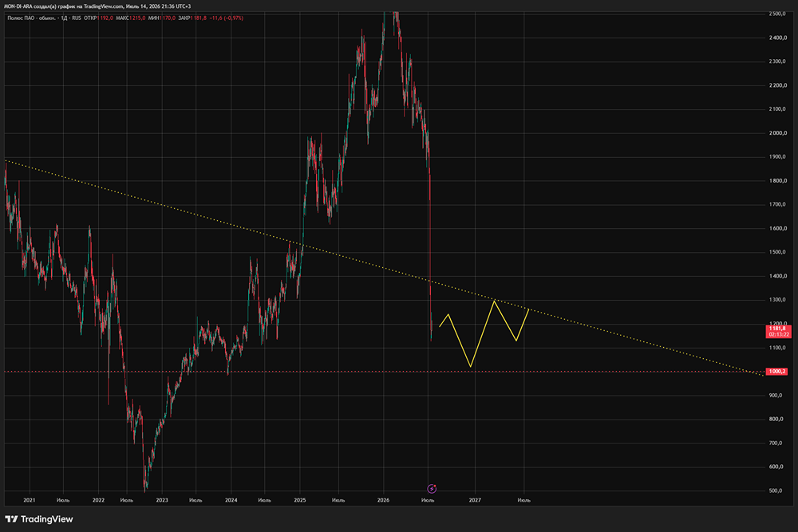The width and height of the screenshot is (798, 532).
Task: Click the TradingView logo icon
Action: click(x=11, y=518)
